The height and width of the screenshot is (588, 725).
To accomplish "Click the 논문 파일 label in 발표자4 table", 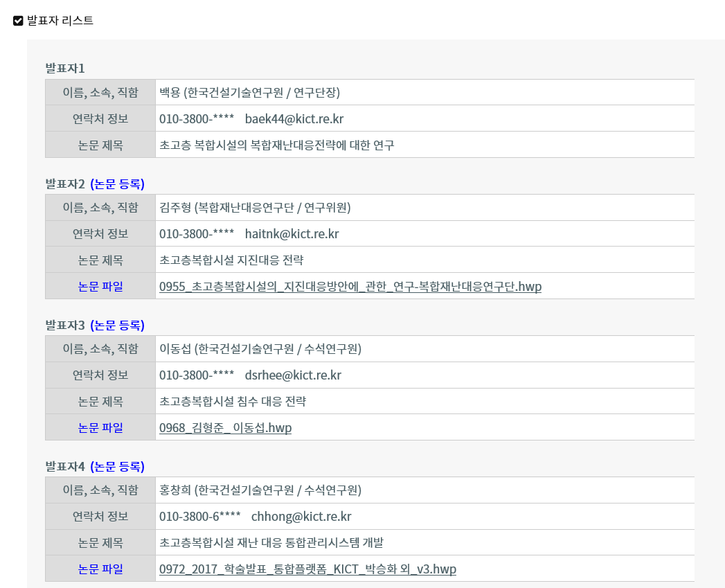I will [100, 569].
